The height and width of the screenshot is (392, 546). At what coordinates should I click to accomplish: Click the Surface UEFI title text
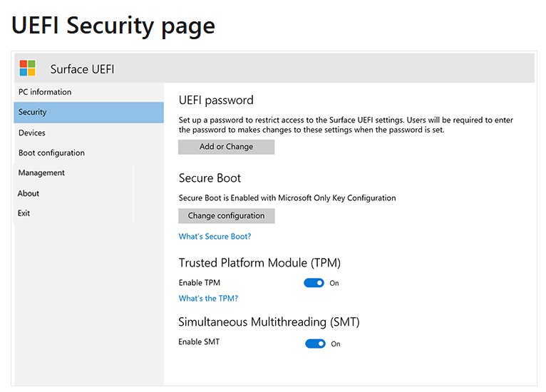pos(82,69)
